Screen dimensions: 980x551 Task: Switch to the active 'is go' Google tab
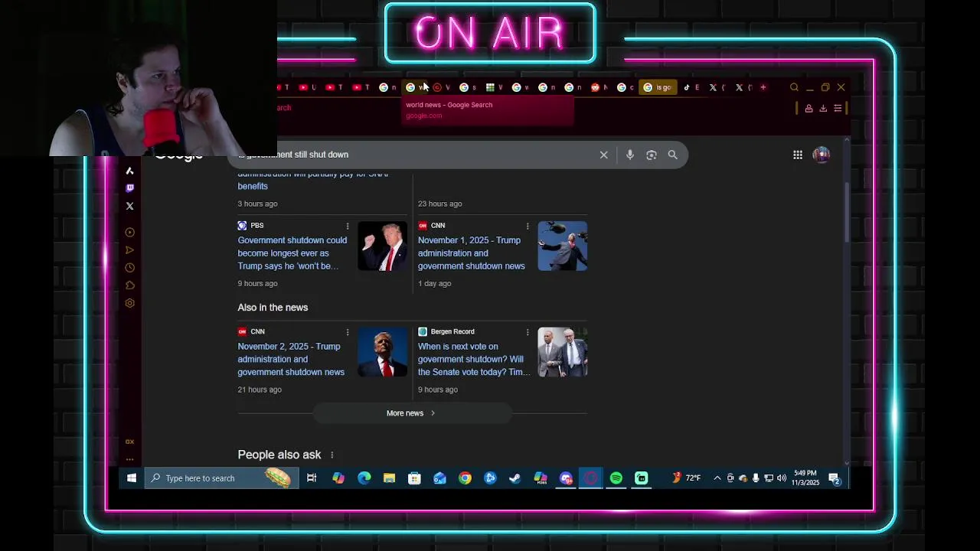(658, 87)
